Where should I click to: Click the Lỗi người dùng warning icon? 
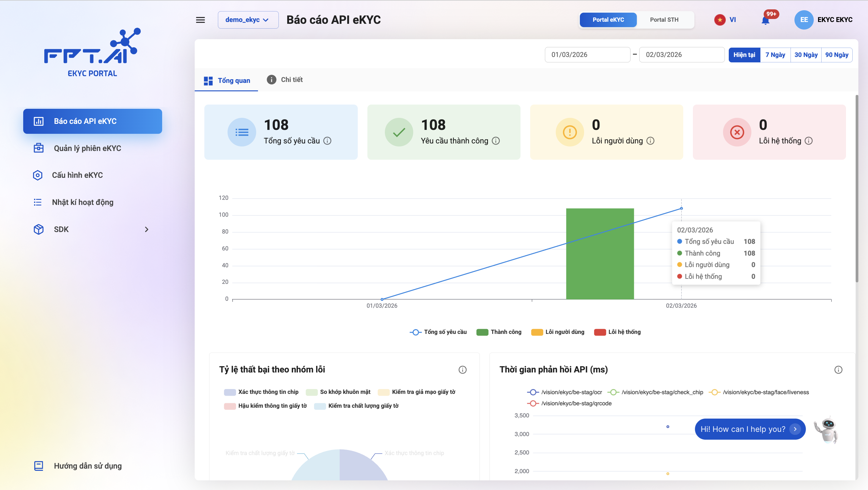tap(570, 132)
